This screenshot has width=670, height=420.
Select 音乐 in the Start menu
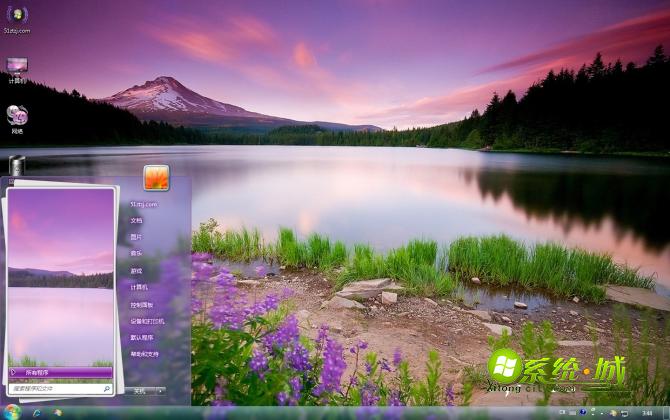136,254
